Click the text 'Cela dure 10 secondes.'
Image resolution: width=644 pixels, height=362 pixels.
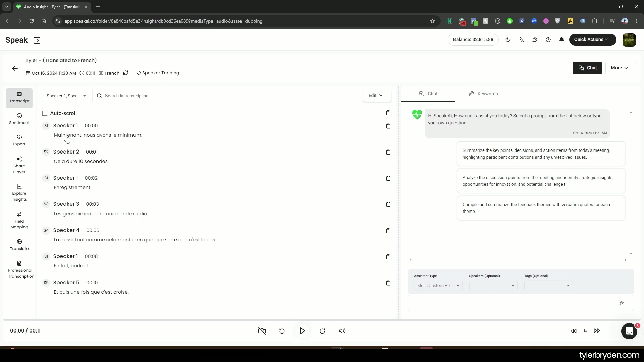[81, 161]
